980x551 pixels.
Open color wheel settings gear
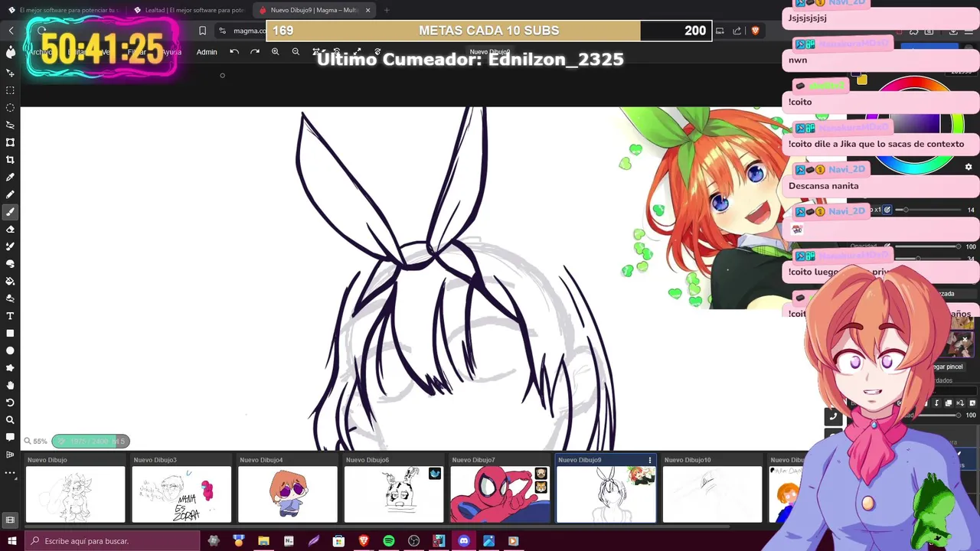[969, 167]
